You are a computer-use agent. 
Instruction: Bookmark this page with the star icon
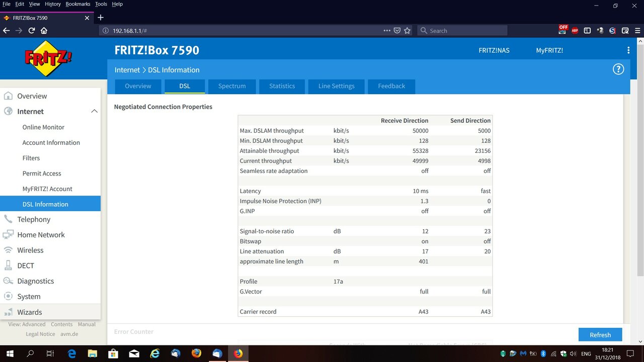407,31
